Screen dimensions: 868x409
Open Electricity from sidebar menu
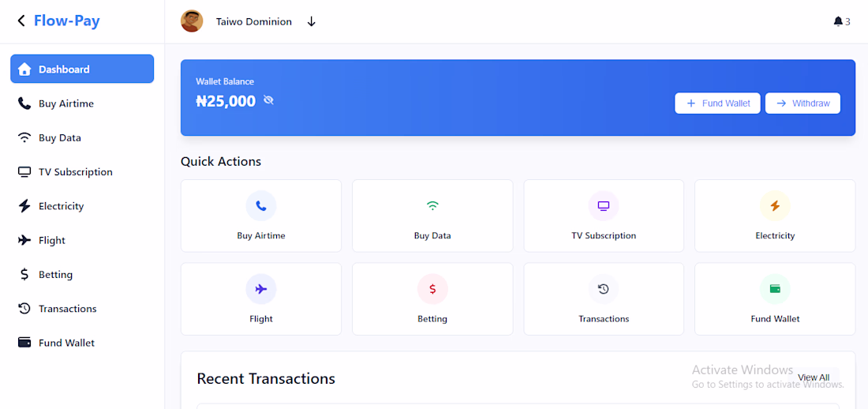pyautogui.click(x=62, y=206)
